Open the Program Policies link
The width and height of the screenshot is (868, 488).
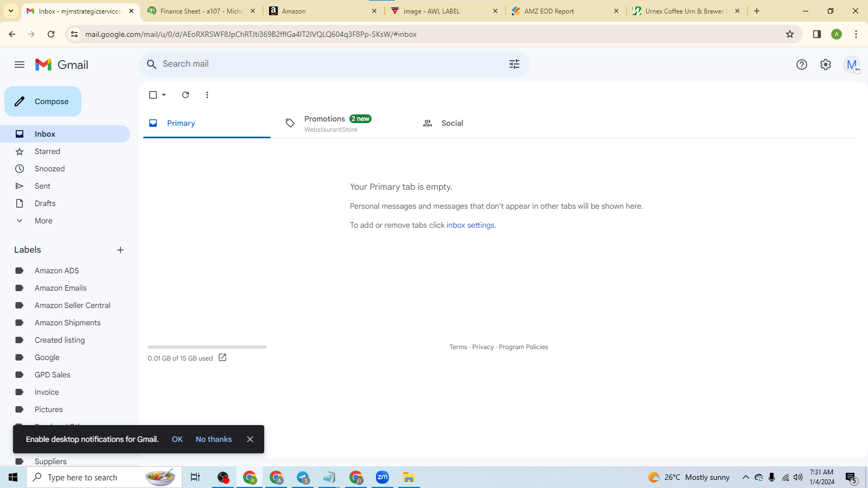tap(523, 347)
